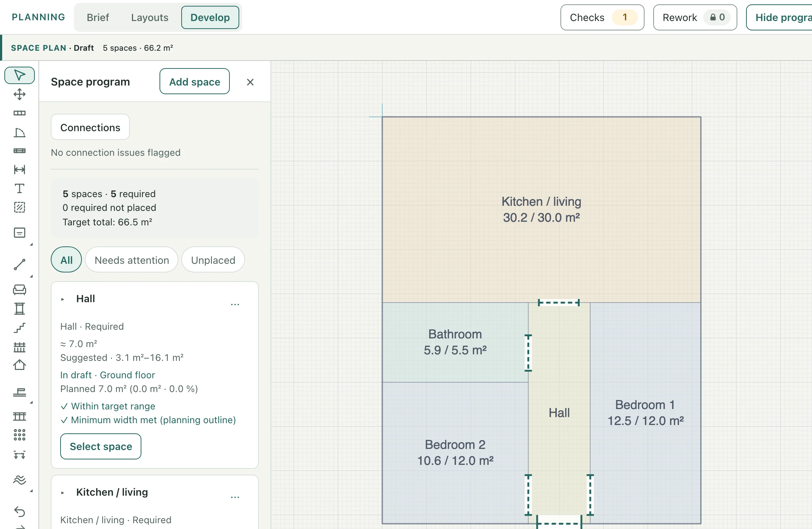Image resolution: width=812 pixels, height=529 pixels.
Task: Select the four-arrow move/pan tool
Action: pos(20,94)
